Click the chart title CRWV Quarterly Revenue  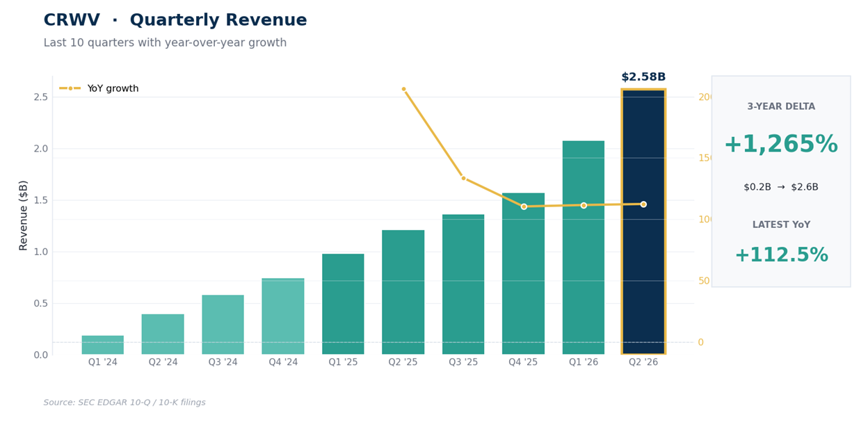pos(175,21)
